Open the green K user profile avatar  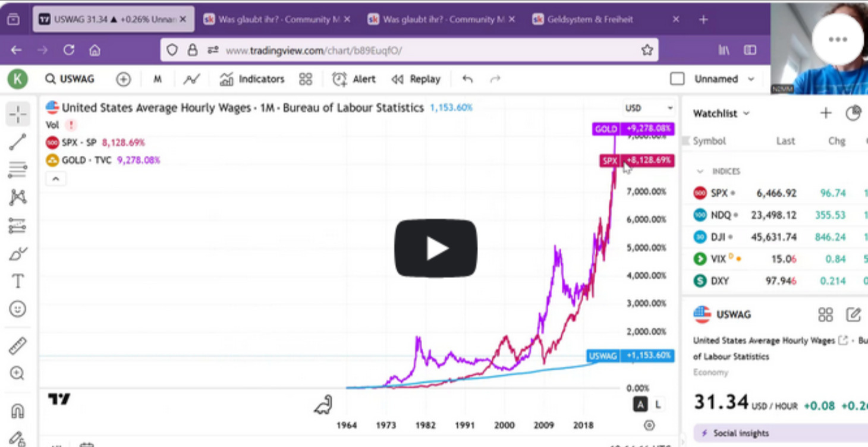point(18,79)
